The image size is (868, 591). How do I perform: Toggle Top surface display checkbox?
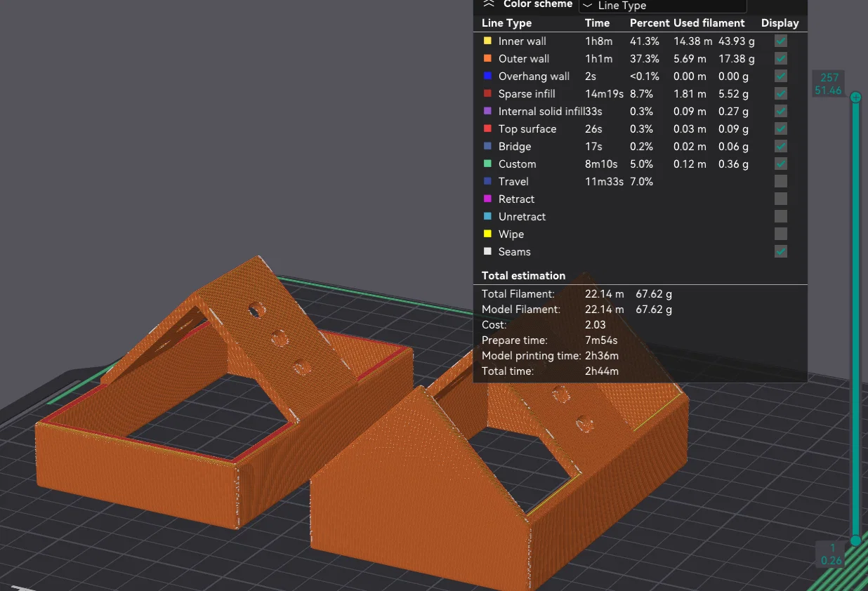[780, 128]
